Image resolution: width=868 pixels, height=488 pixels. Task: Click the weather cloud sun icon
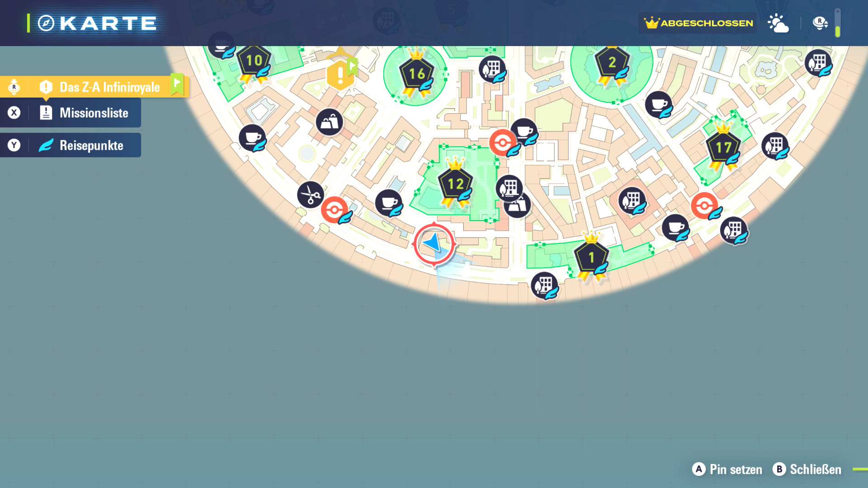click(x=778, y=23)
